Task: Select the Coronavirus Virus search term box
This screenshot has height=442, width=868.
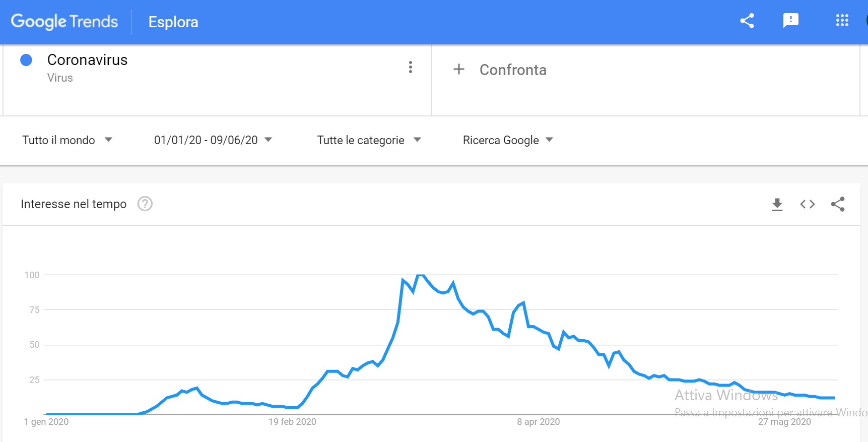Action: [217, 81]
